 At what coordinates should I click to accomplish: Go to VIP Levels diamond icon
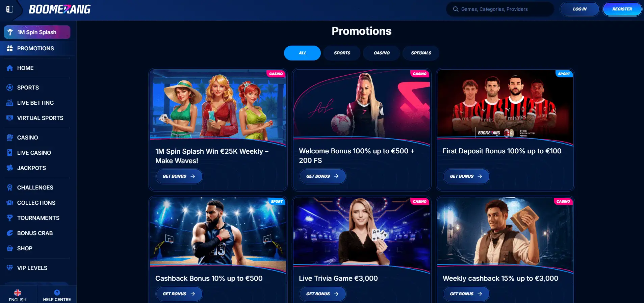(10, 268)
